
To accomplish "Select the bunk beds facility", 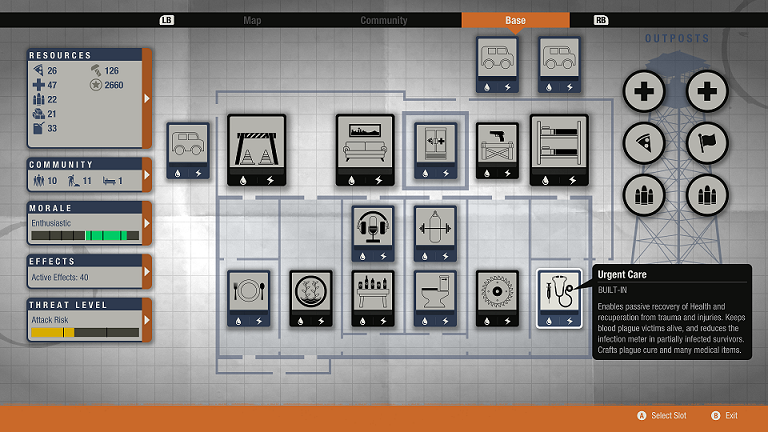I will (559, 150).
